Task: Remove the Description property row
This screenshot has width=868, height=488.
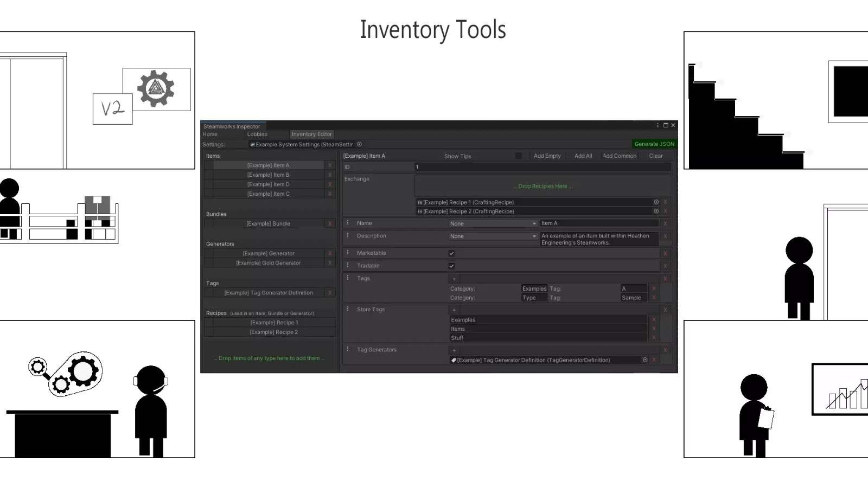Action: (666, 236)
